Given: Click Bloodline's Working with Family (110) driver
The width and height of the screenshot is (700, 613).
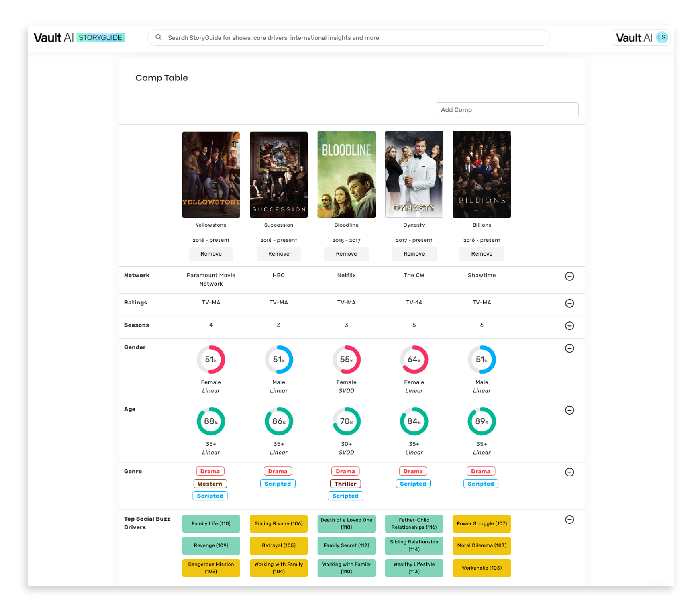Looking at the screenshot, I should point(346,568).
